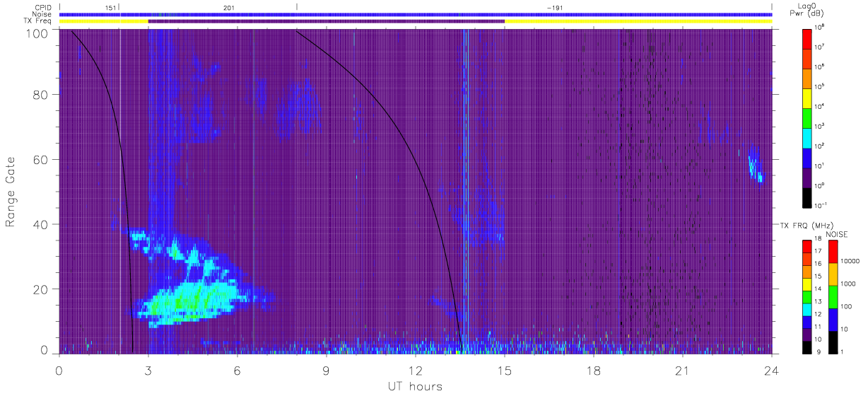Viewport: 868px width, 401px height.
Task: Click y-axis tick label '100'
Action: (x=37, y=33)
